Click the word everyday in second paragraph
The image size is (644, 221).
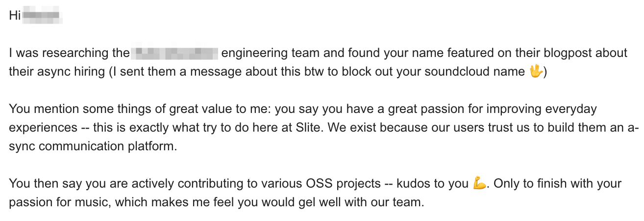click(572, 109)
